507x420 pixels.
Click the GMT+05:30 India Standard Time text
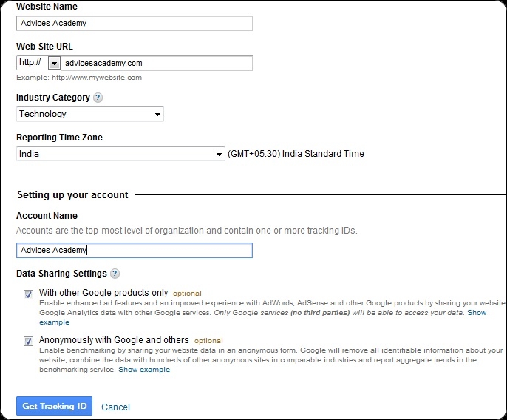(x=296, y=154)
